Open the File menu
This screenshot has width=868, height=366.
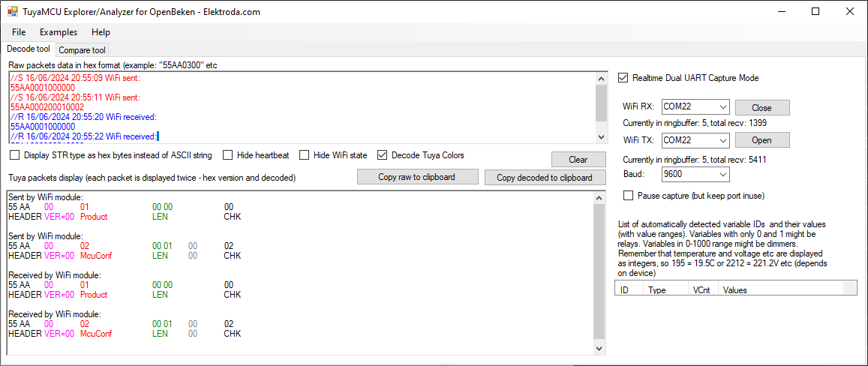coord(19,32)
